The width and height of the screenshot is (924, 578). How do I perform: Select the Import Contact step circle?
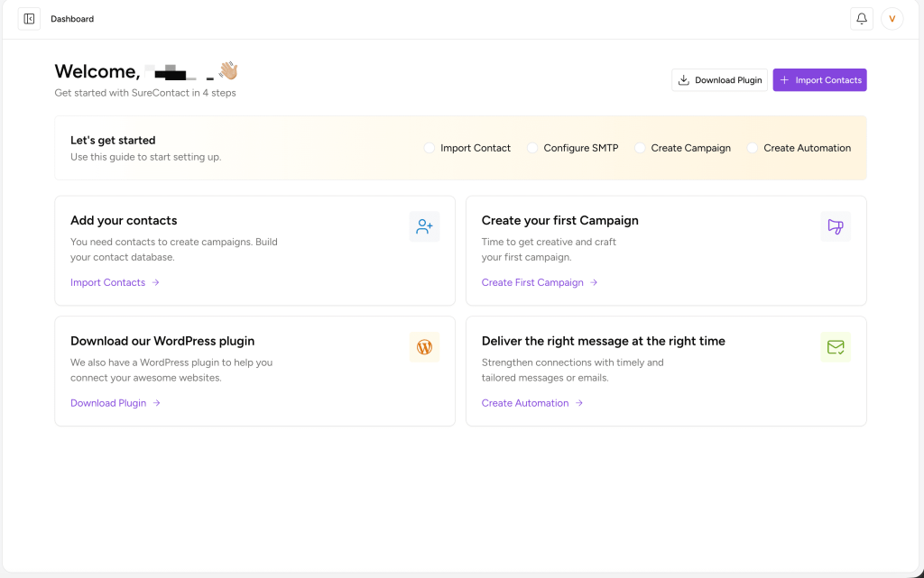[x=430, y=148]
